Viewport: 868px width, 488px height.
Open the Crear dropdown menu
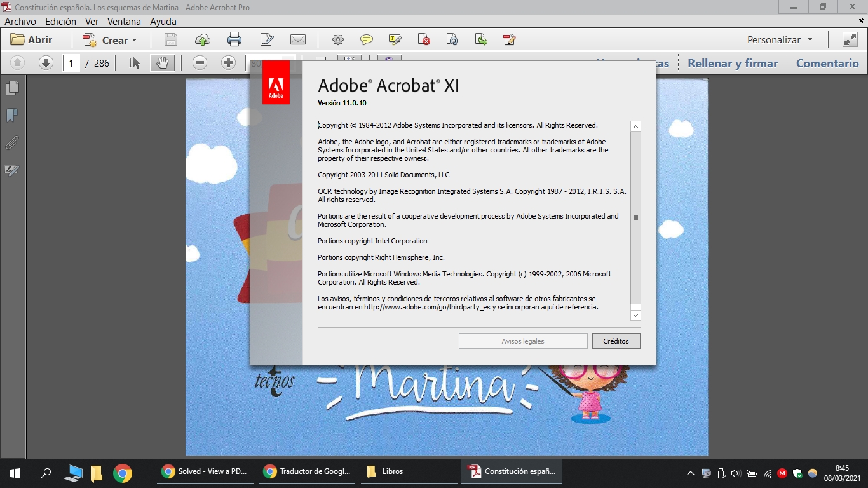110,40
